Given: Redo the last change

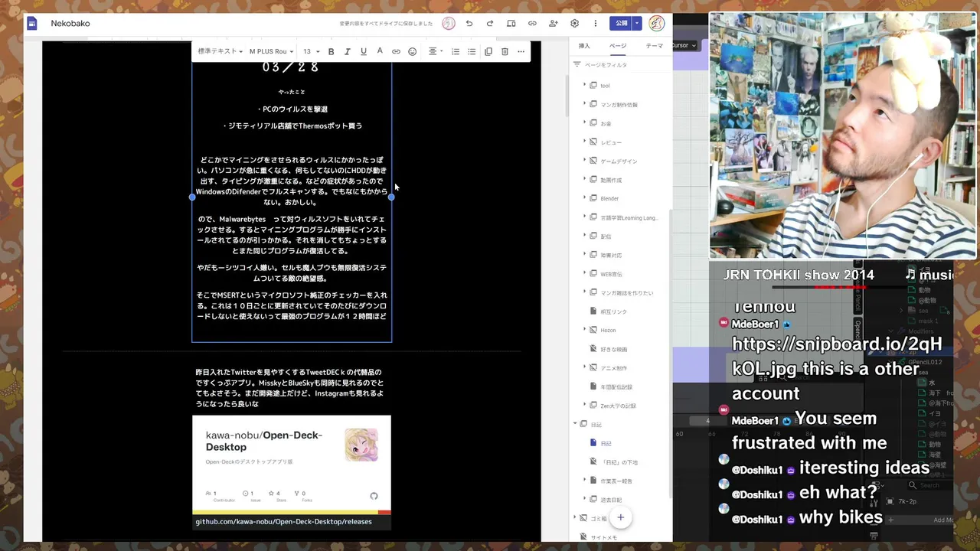Looking at the screenshot, I should (x=490, y=23).
